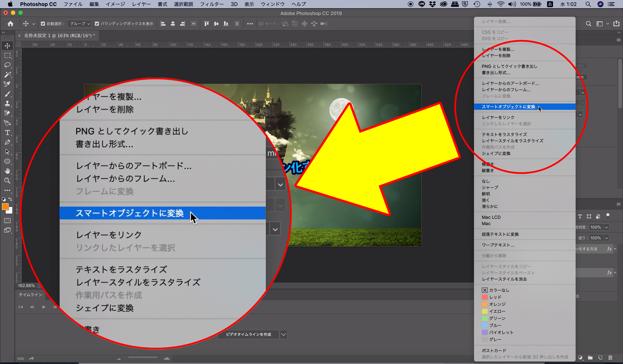
Task: Open the three-dots more options in options bar
Action: coord(250,24)
